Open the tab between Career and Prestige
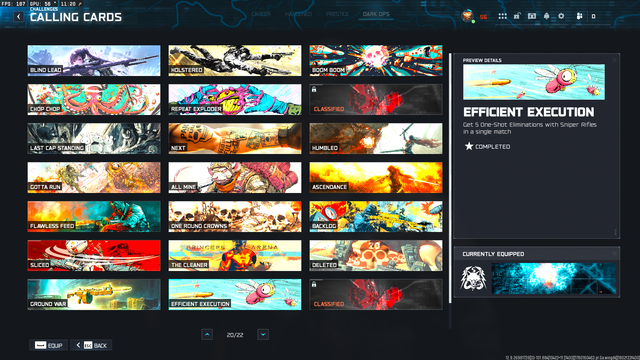This screenshot has width=640, height=360. click(x=298, y=14)
